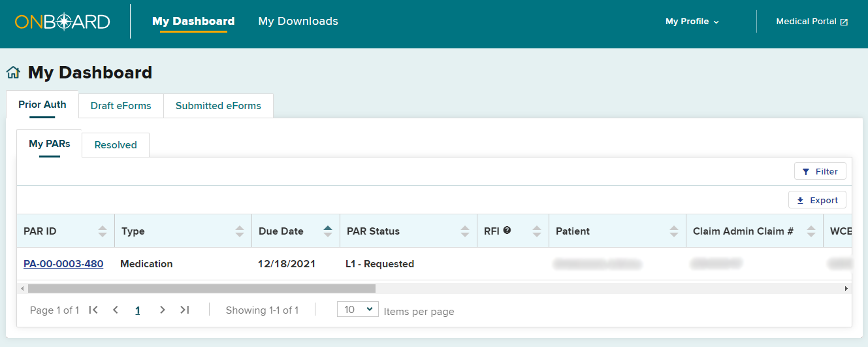Go to the previous page arrow
The width and height of the screenshot is (868, 347).
[x=116, y=310]
